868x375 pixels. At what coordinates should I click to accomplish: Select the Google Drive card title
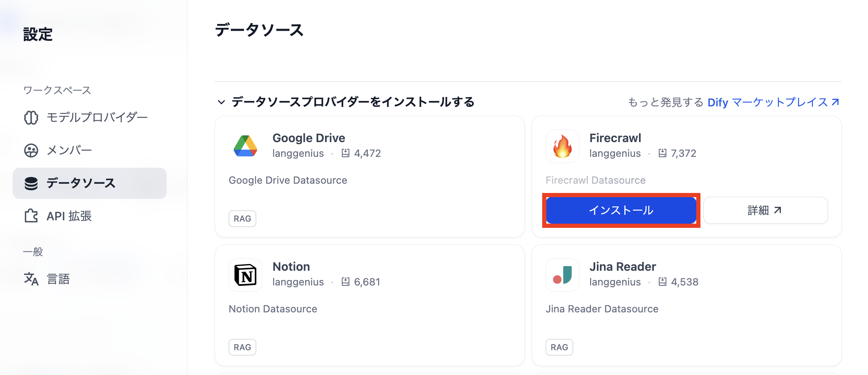[309, 138]
